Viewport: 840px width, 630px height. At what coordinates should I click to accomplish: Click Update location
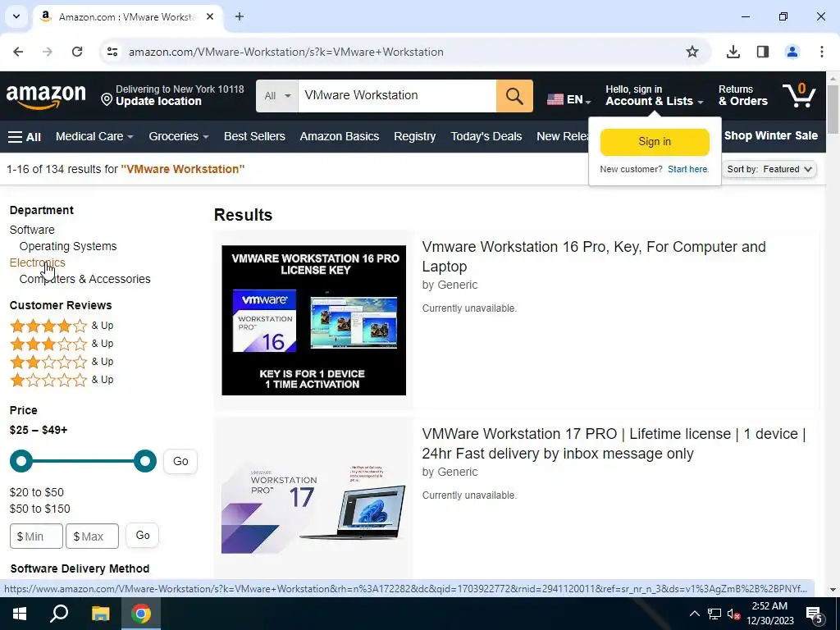coord(158,101)
